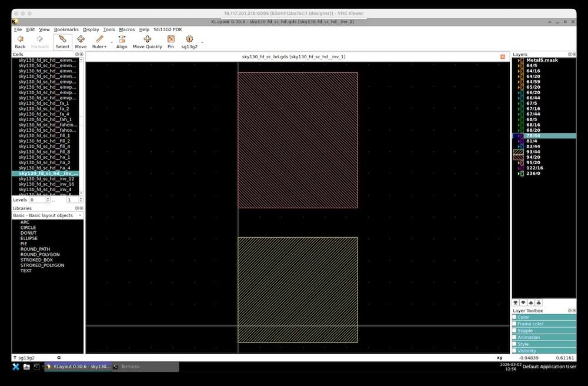Select cell sky130_fd_sc_hd__inv_12
The height and width of the screenshot is (386, 588).
click(46, 179)
